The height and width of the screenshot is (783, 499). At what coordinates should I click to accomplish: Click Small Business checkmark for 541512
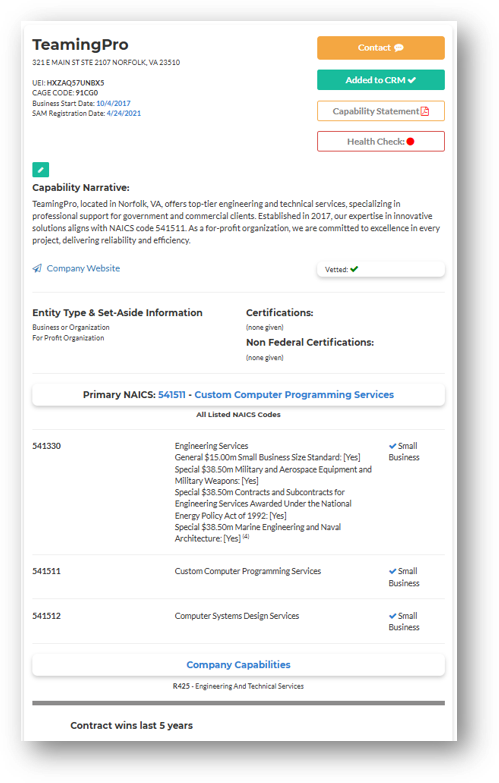pos(393,616)
